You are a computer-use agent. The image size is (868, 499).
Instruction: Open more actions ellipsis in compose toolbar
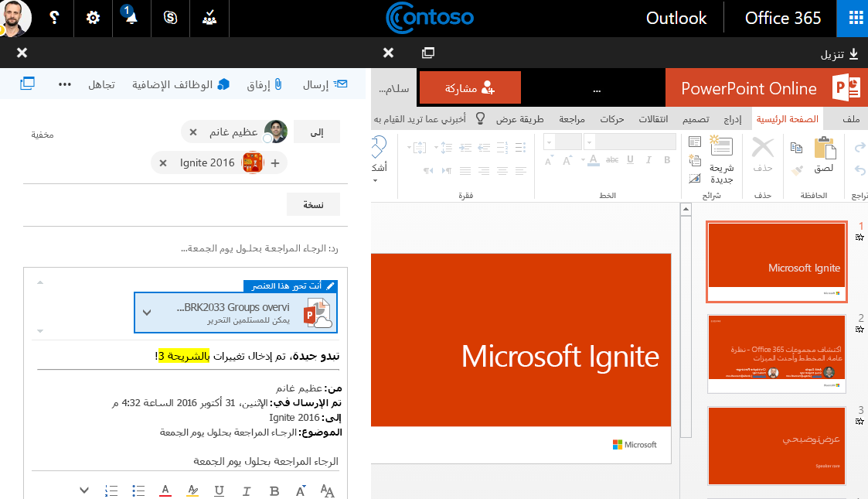click(x=65, y=85)
